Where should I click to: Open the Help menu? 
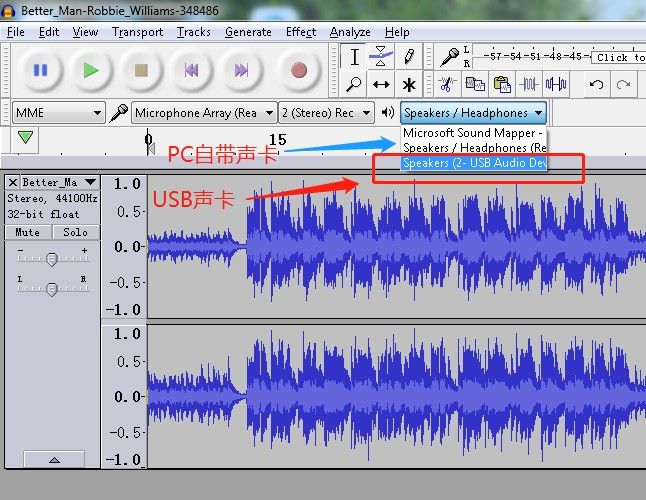[397, 32]
